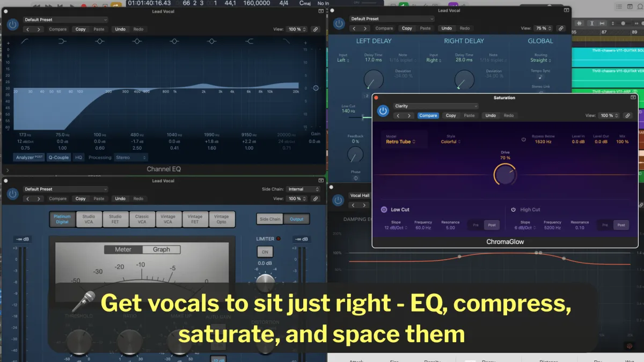Open Processing Stereo dropdown in Channel EQ
The image size is (644, 362).
click(x=130, y=158)
